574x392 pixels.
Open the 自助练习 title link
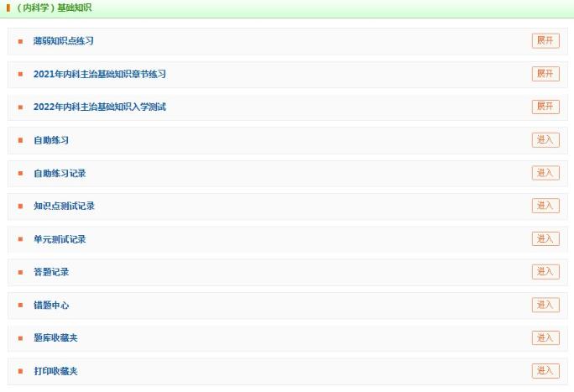coord(50,140)
